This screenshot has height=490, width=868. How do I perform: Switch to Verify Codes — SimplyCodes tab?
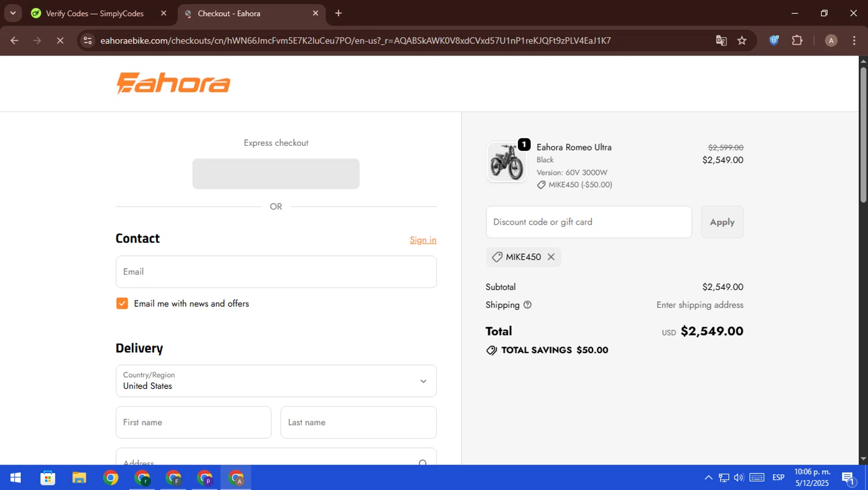coord(95,13)
